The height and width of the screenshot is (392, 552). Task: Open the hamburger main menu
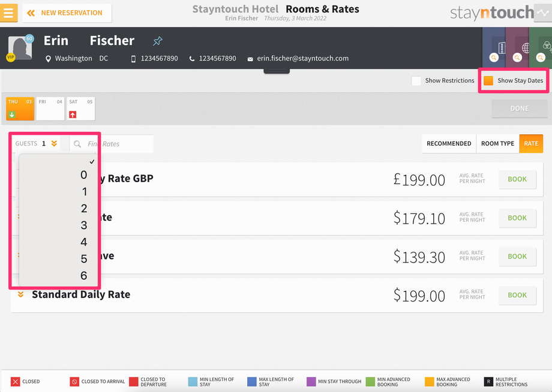[x=8, y=13]
